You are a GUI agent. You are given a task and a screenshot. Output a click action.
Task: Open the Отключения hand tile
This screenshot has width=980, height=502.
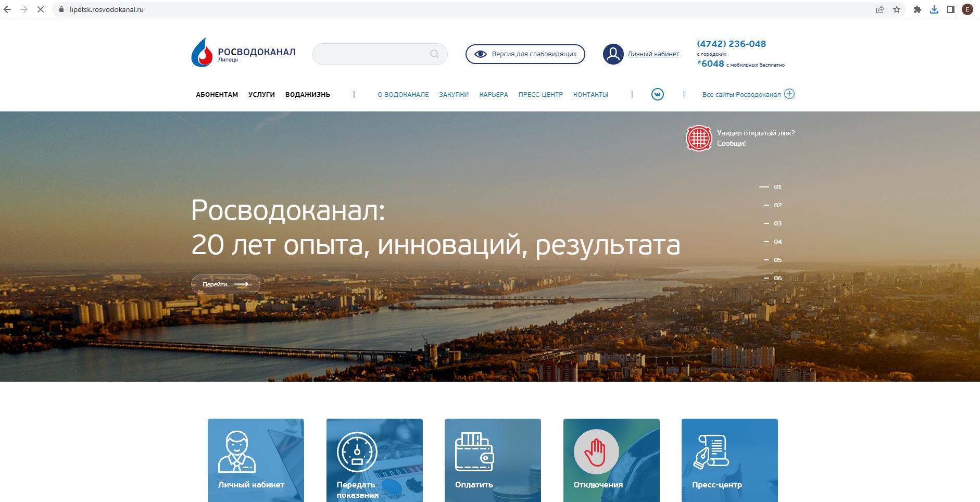tap(611, 460)
